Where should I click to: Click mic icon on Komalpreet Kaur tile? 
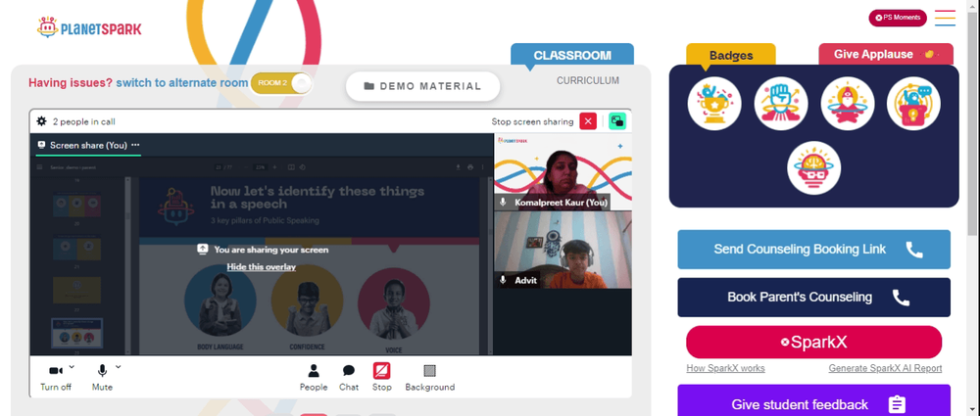pos(503,203)
